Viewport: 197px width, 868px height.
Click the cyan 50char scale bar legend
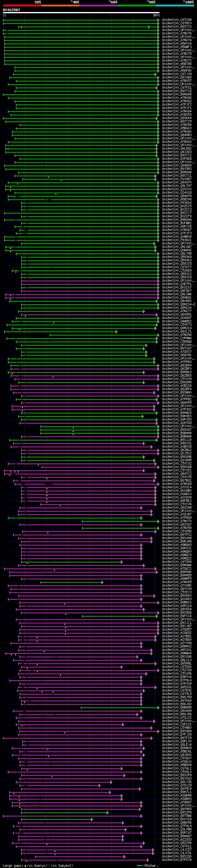tap(139, 865)
